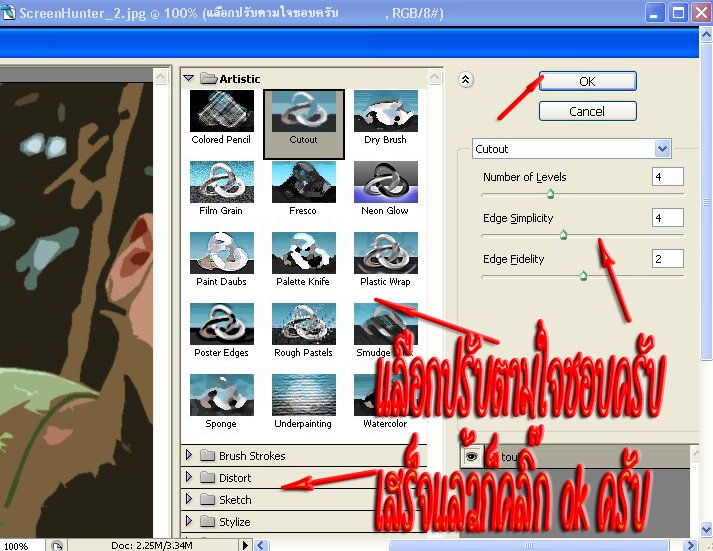Choose the Plastic Wrap filter thumbnail
The image size is (713, 551).
[x=386, y=253]
